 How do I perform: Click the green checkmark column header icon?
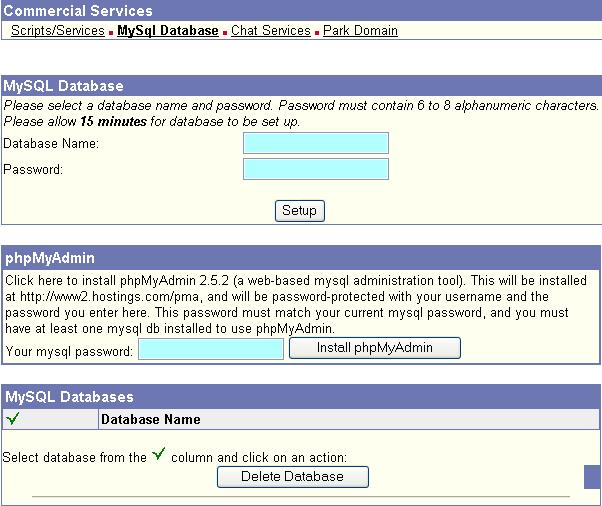point(13,418)
